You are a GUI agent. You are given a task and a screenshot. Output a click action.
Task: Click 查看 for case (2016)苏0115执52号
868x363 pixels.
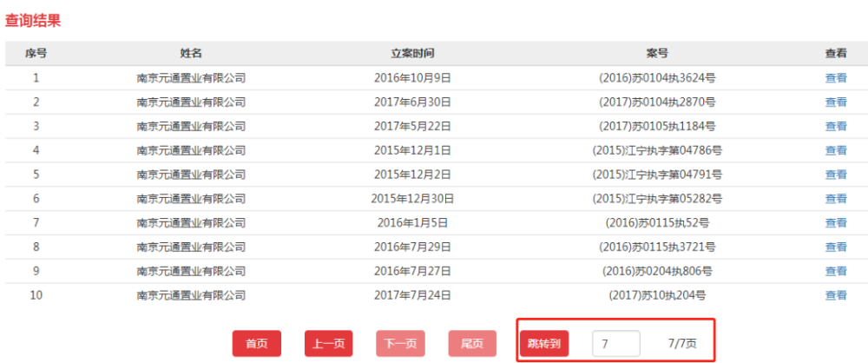pyautogui.click(x=835, y=223)
